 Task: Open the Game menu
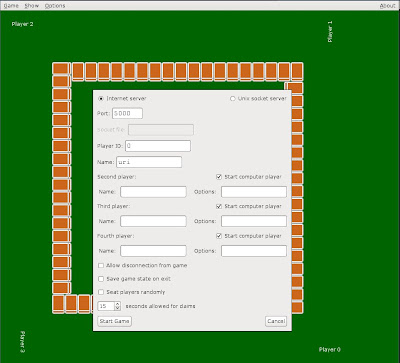[x=11, y=6]
